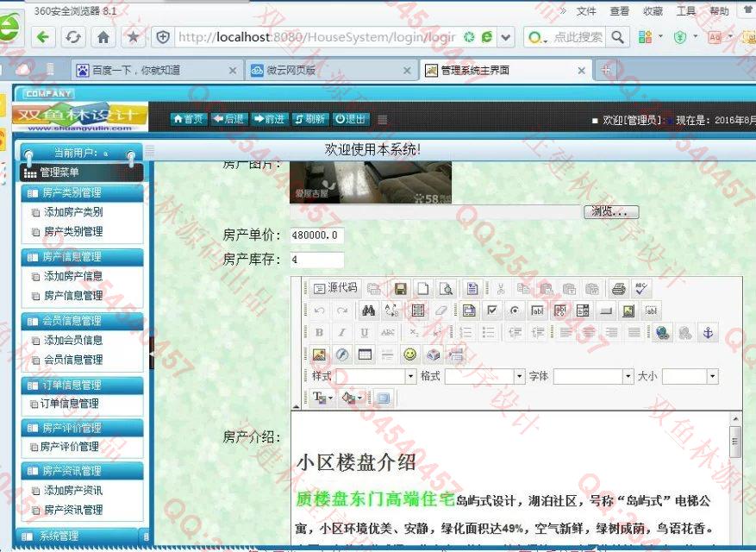Click the Anchor icon in editor toolbar

pos(709,333)
